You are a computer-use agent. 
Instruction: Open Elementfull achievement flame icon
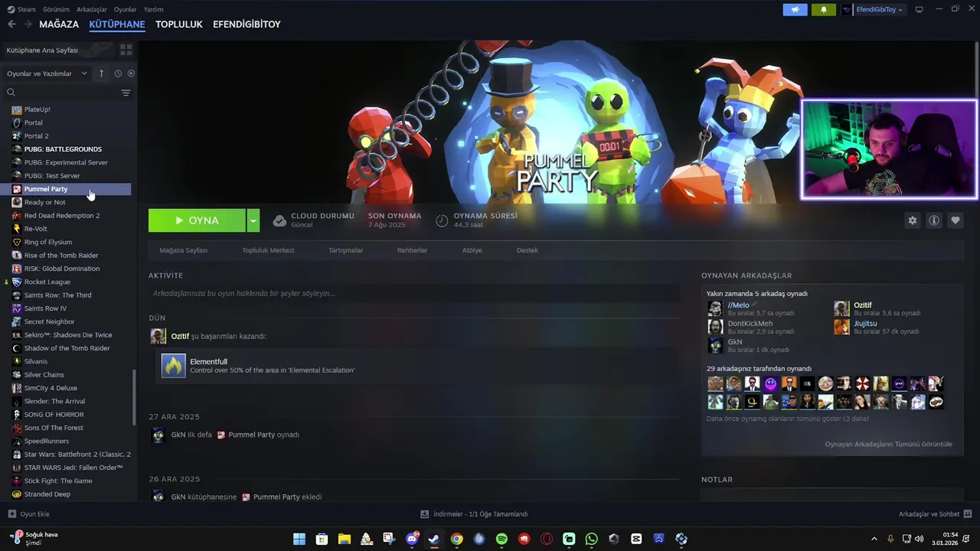(x=174, y=366)
